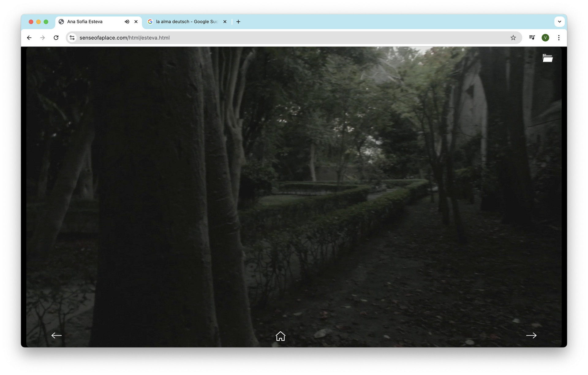Image resolution: width=588 pixels, height=375 pixels.
Task: Click the home icon at bottom center
Action: point(280,336)
